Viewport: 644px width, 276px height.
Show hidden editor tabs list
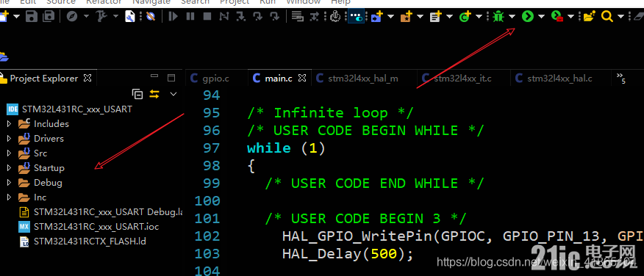tap(621, 78)
